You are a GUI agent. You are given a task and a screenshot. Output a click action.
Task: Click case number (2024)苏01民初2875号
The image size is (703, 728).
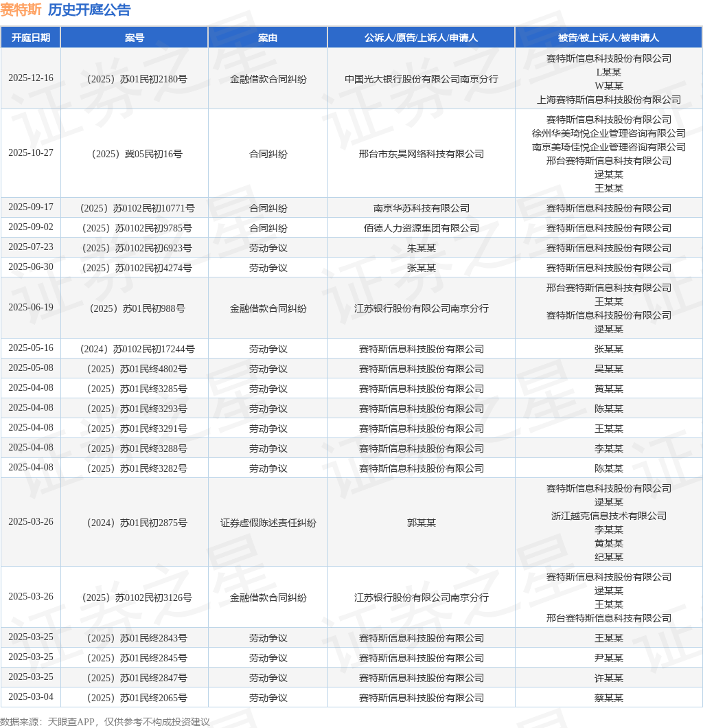pos(137,523)
